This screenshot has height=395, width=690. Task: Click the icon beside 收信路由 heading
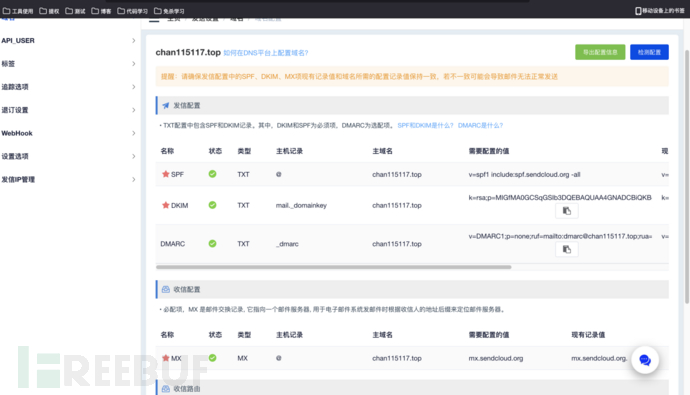pos(165,389)
